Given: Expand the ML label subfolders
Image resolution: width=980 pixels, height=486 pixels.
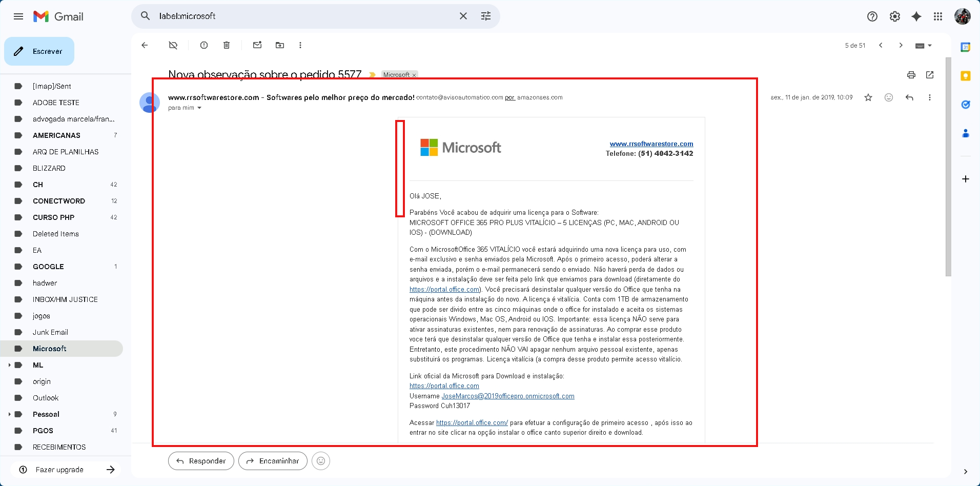Looking at the screenshot, I should tap(9, 365).
